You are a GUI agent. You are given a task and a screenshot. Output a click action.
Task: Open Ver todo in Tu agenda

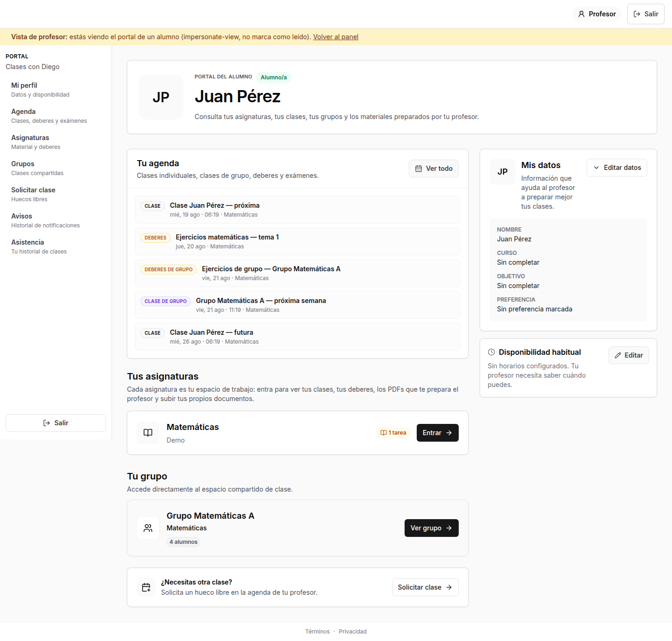(434, 169)
